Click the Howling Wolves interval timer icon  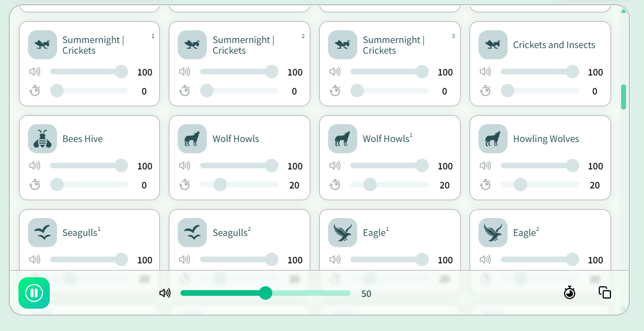(485, 185)
